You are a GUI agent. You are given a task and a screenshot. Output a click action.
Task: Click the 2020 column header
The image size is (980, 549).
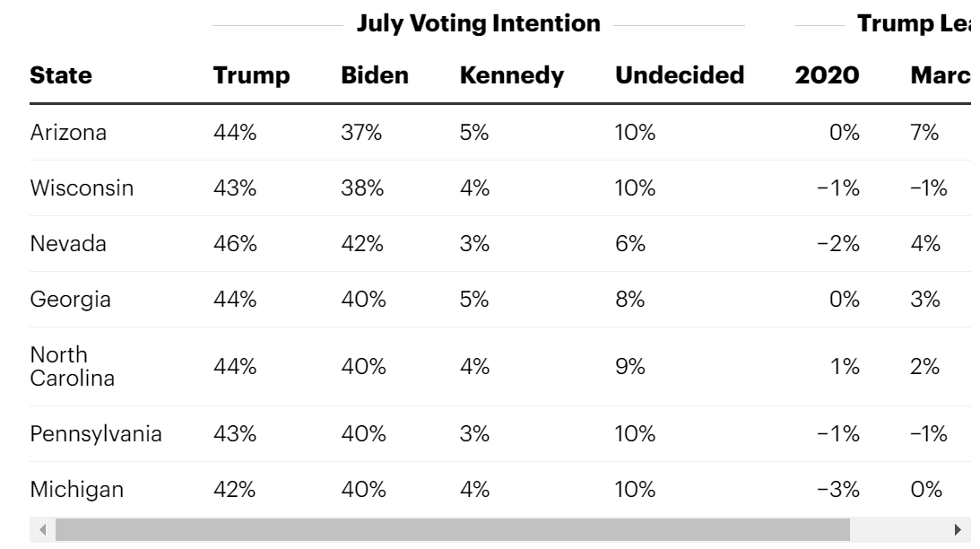coord(827,75)
